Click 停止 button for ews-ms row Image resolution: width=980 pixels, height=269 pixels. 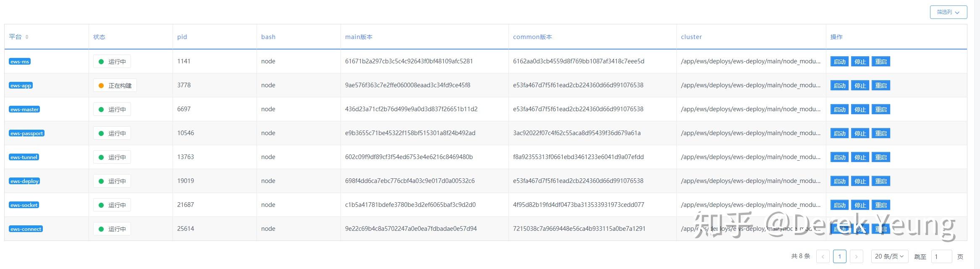(860, 62)
